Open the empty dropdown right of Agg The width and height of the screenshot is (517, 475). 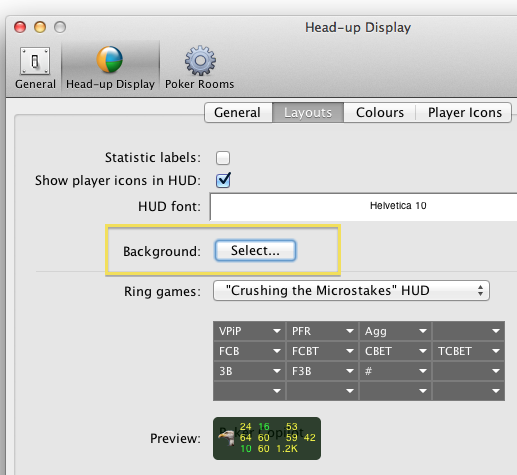469,331
